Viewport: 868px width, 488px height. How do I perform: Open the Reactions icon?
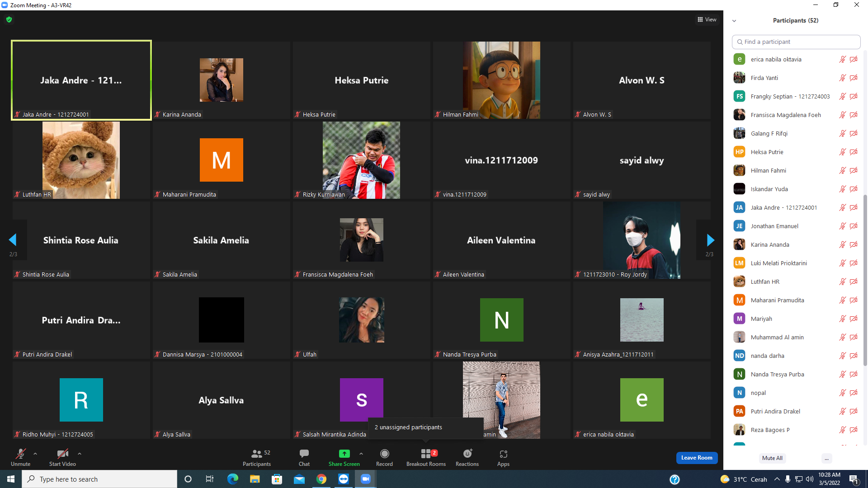467,454
